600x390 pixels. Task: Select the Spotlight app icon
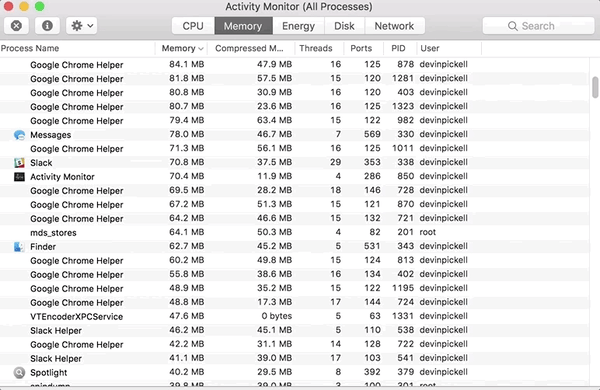(x=20, y=372)
